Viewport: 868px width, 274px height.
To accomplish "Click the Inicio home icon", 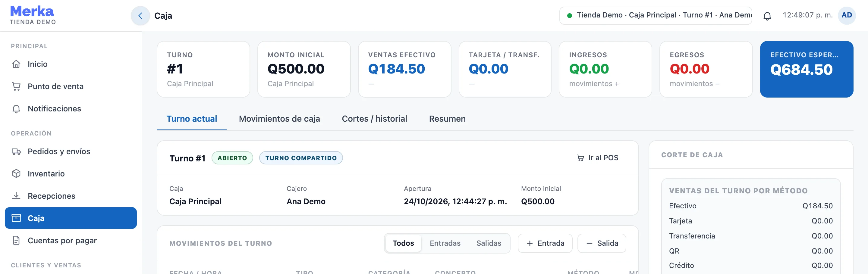I will point(16,64).
